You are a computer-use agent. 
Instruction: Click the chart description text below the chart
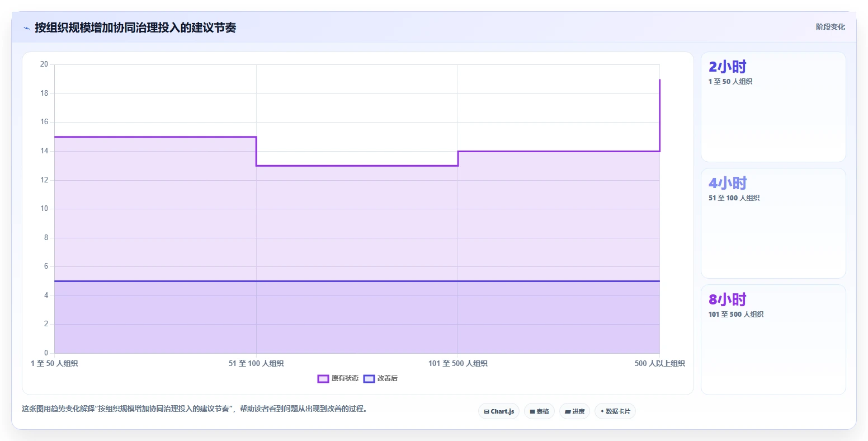coord(196,409)
